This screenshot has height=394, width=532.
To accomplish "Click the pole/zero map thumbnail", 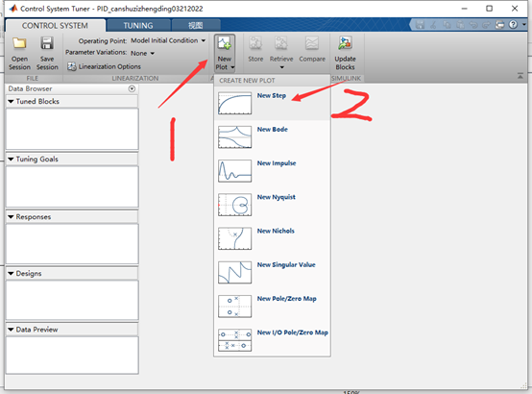I will pos(234,307).
